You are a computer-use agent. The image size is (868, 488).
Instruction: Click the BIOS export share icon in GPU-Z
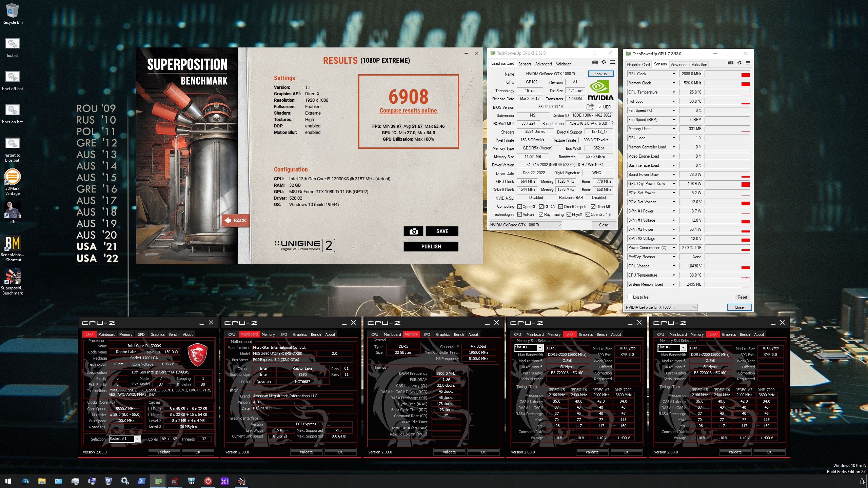click(590, 107)
